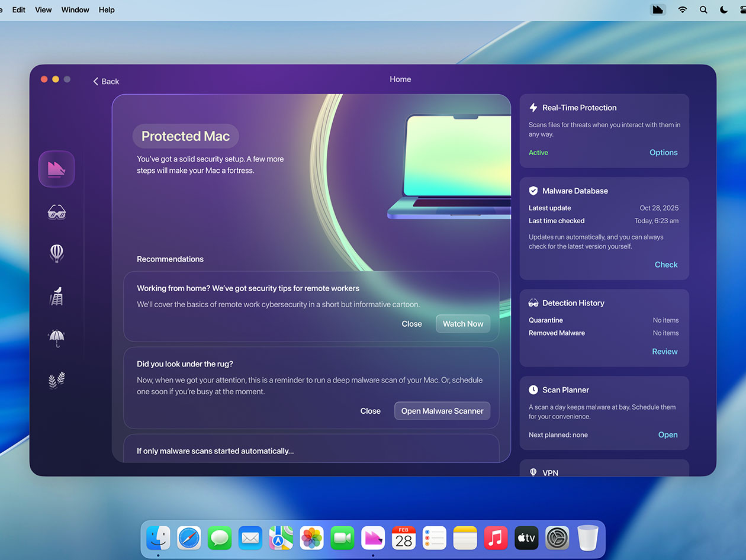Click the Real-Time Protection lightning bolt icon
This screenshot has height=560, width=746.
[532, 107]
